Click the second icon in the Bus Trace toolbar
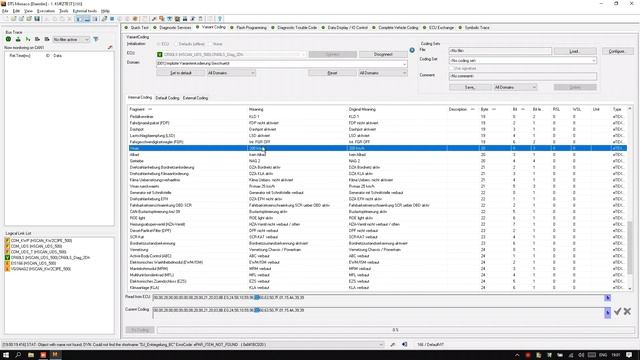 [18, 39]
